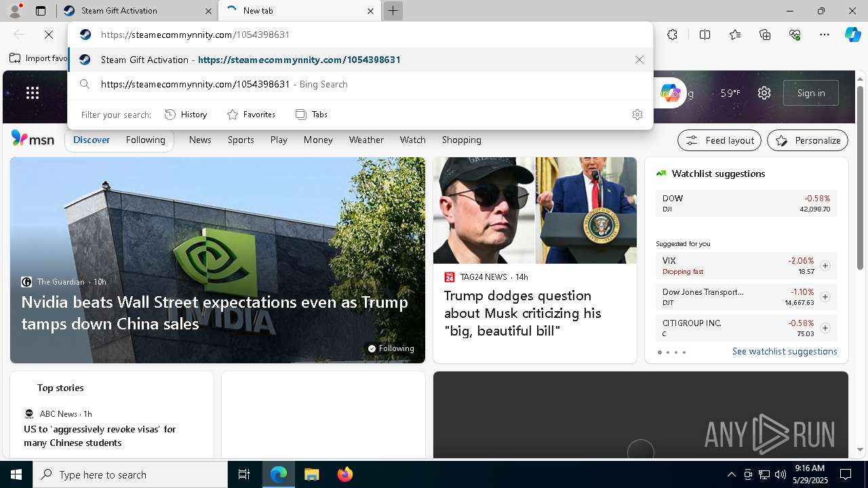Open the volume control icon
Image resolution: width=868 pixels, height=488 pixels.
[x=780, y=474]
